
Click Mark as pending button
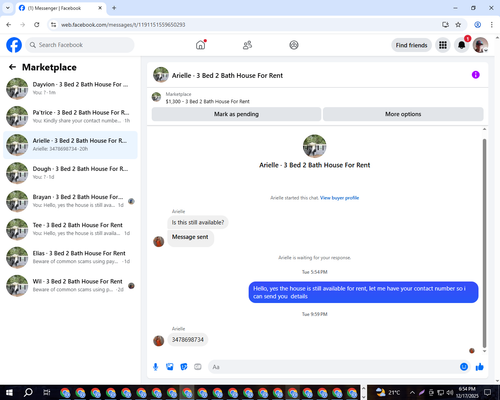(x=236, y=114)
